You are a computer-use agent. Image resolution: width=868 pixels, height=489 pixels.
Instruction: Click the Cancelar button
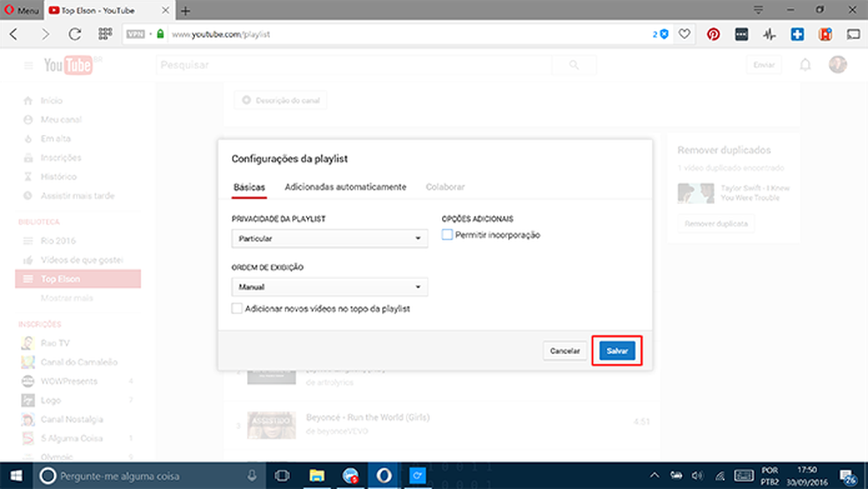point(565,351)
